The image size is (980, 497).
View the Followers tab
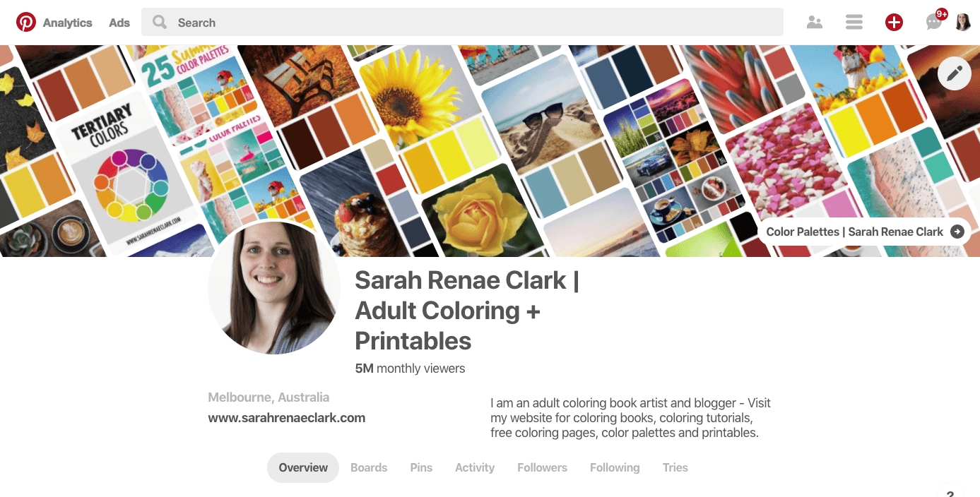(x=542, y=467)
